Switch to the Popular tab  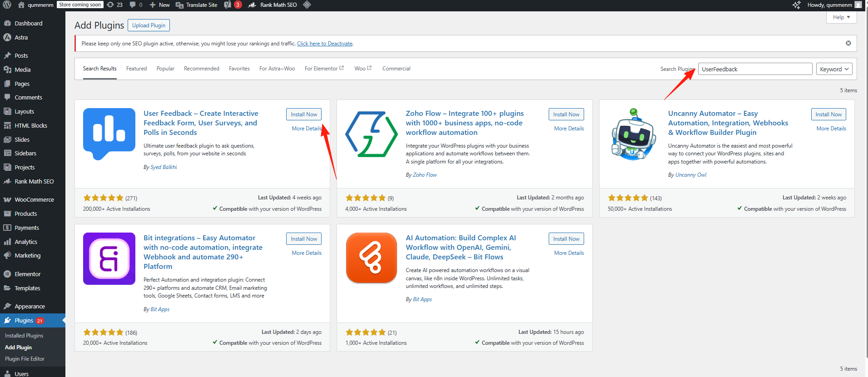click(165, 69)
